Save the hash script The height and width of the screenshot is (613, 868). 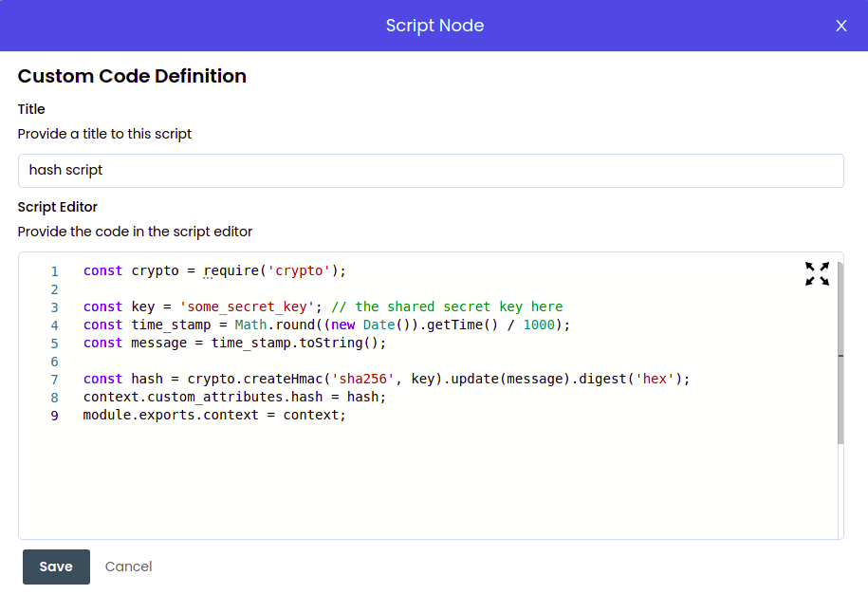[x=56, y=567]
